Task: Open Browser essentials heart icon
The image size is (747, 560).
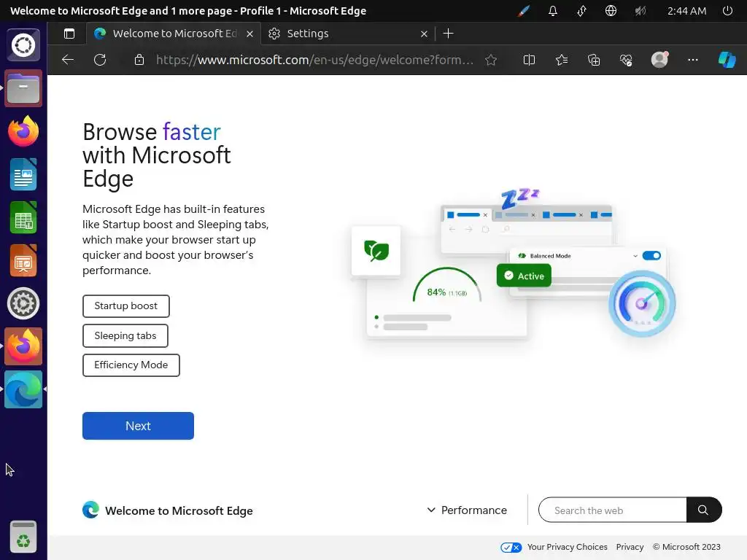Action: pos(626,60)
